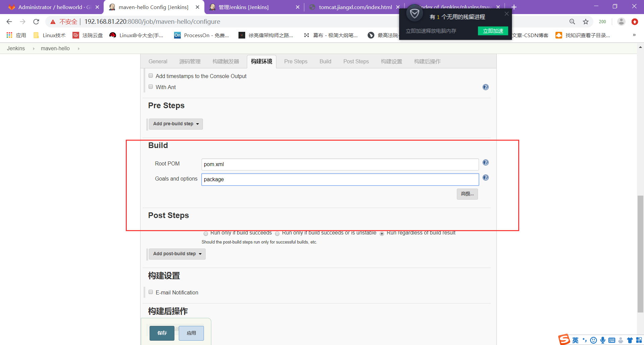Viewport: 644px width, 345px height.
Task: Switch to the 源码管理 tab
Action: pyautogui.click(x=190, y=61)
